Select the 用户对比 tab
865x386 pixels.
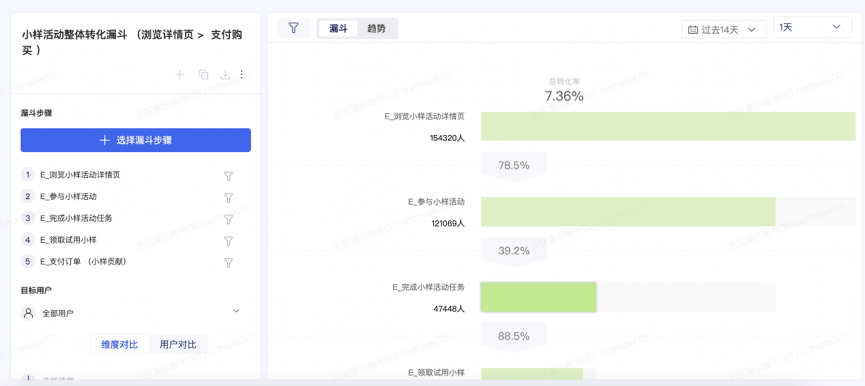pos(178,345)
